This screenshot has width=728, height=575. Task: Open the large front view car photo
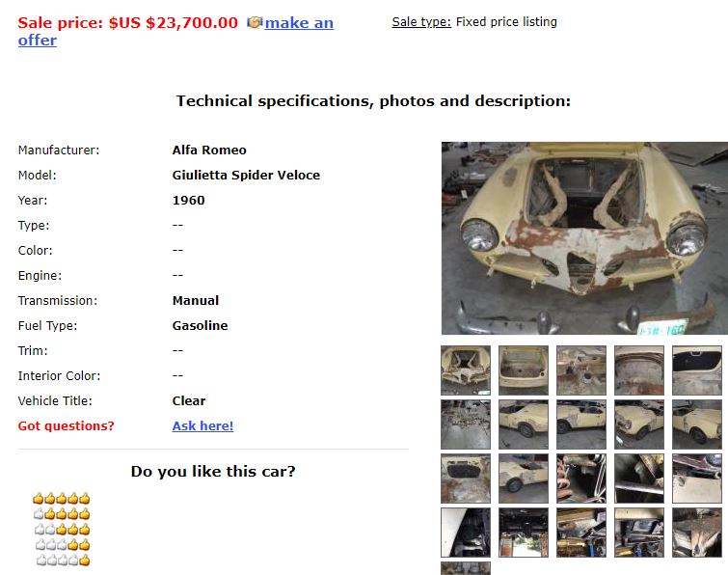coord(584,238)
